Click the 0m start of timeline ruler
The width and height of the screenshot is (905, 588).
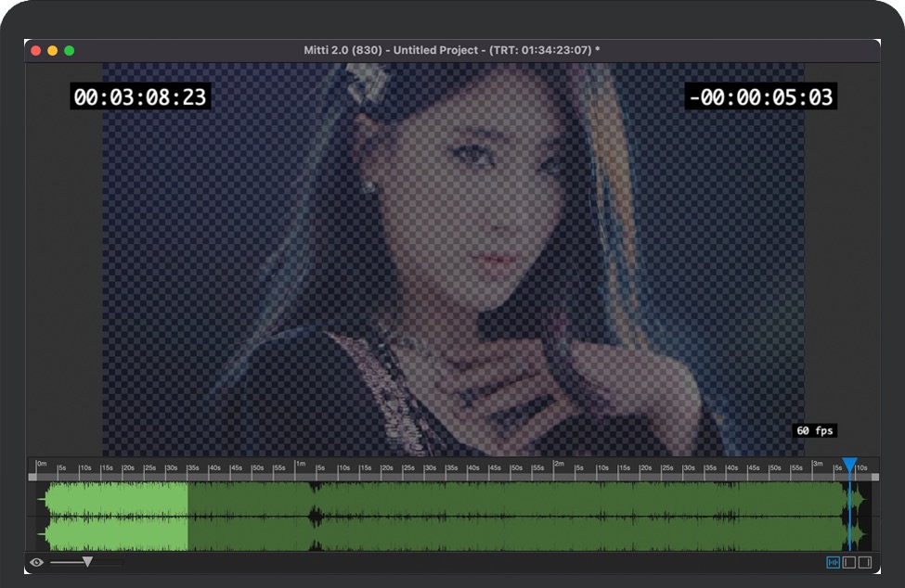(x=42, y=464)
